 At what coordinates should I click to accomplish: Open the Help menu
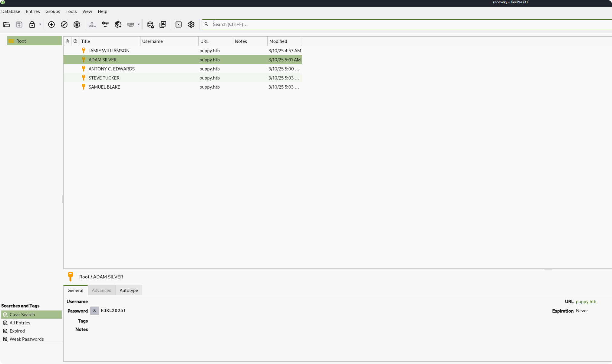click(x=102, y=11)
